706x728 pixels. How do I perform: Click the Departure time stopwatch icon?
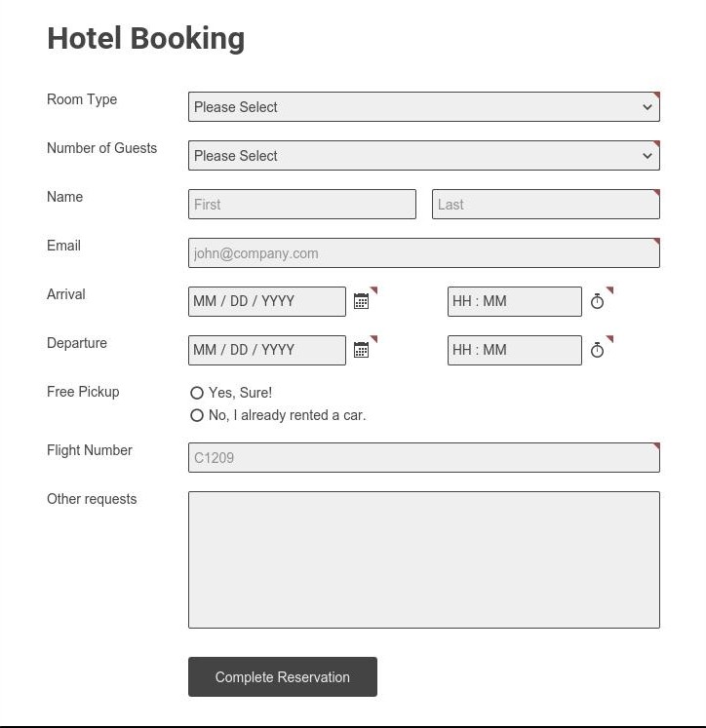pos(597,350)
